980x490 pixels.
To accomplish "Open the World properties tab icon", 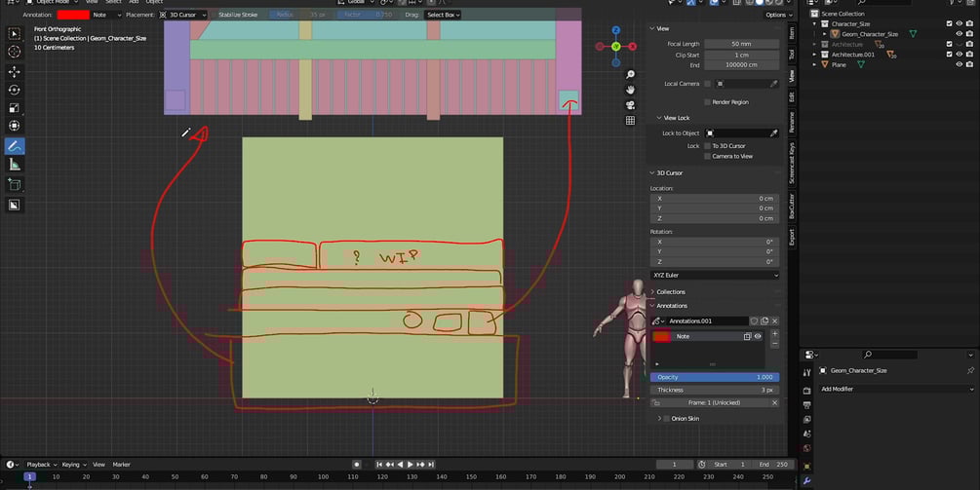I will click(x=806, y=448).
